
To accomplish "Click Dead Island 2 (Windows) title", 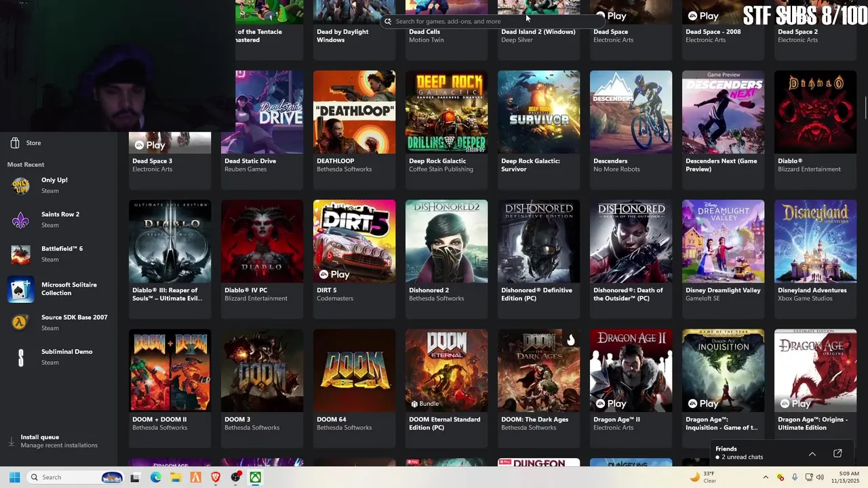I will tap(538, 32).
